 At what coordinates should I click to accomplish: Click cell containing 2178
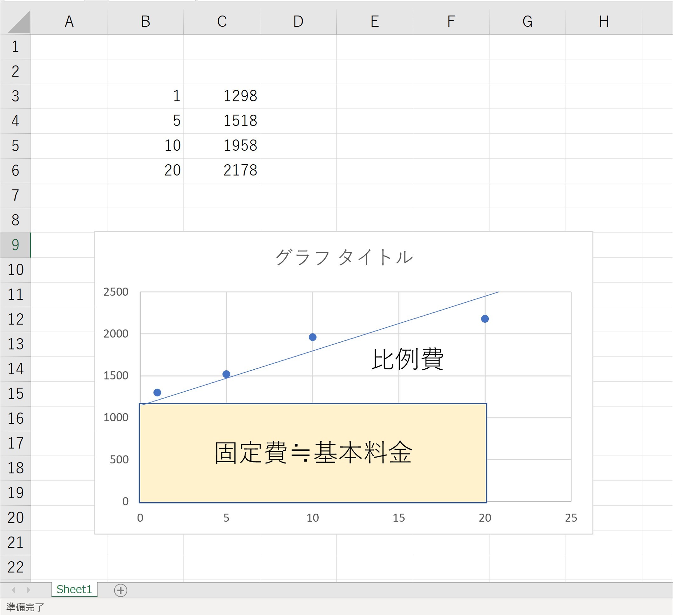[x=222, y=171]
